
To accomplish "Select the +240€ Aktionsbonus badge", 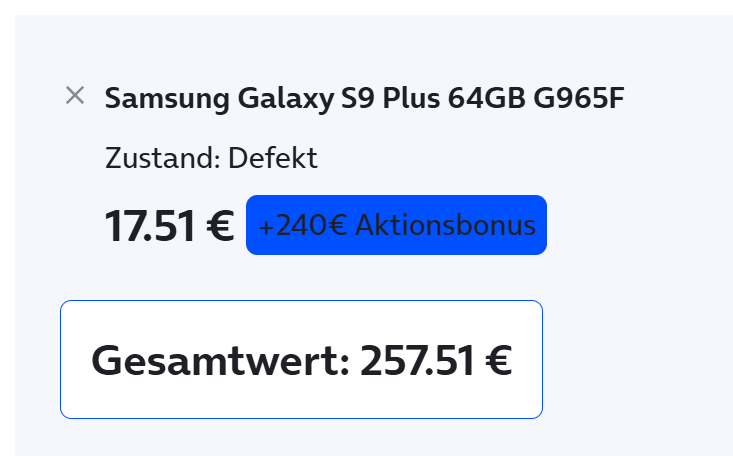I will coord(396,225).
